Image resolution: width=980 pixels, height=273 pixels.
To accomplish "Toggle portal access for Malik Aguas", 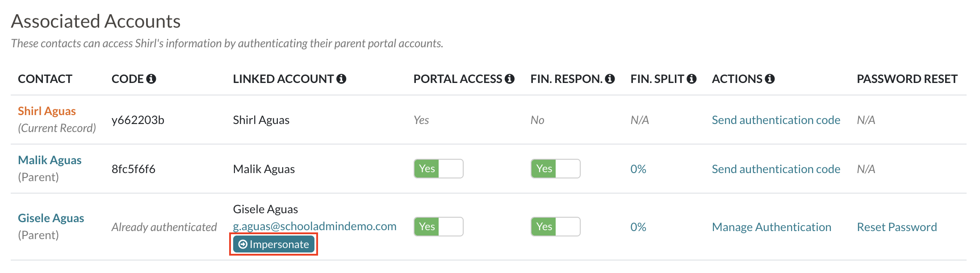I will 439,169.
